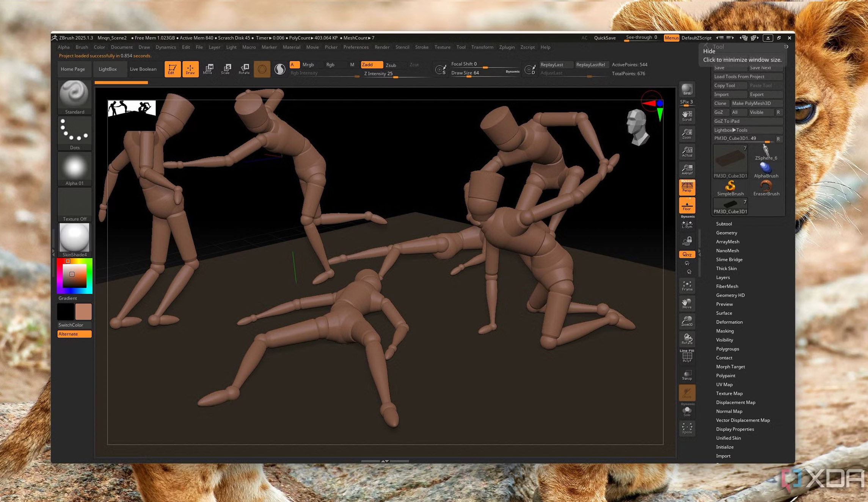The width and height of the screenshot is (868, 502).
Task: Expand the ArrayMesh section
Action: (727, 242)
